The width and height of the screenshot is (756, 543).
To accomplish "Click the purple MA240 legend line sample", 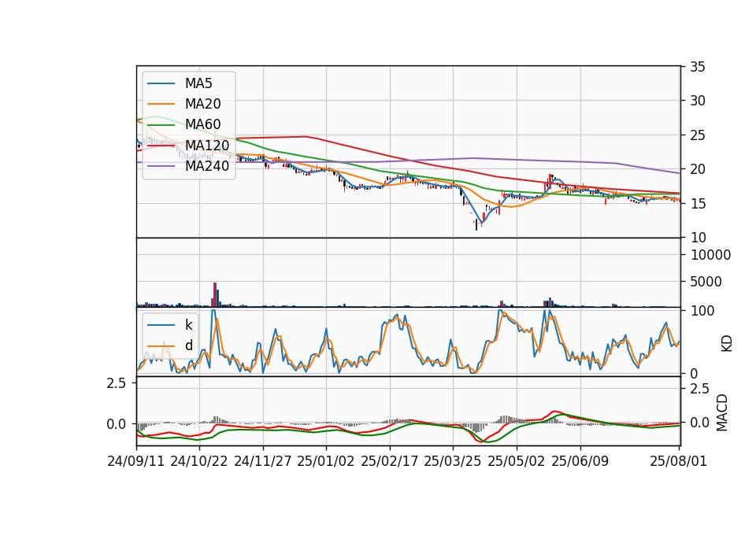I will click(161, 166).
